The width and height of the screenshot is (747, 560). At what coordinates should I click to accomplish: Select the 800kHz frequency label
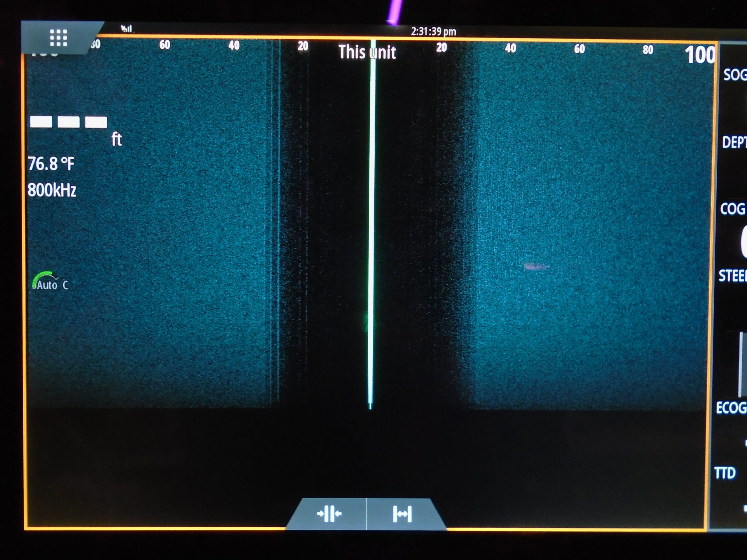click(x=52, y=190)
